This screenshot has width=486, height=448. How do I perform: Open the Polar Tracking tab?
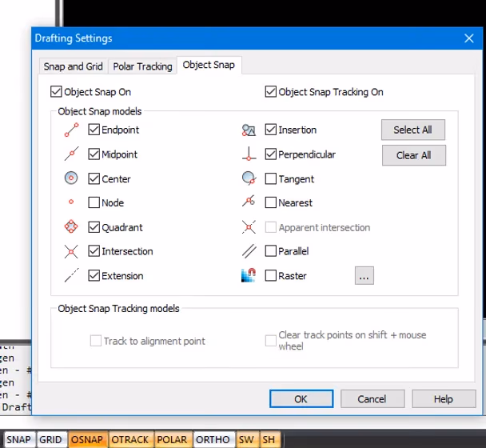[142, 66]
